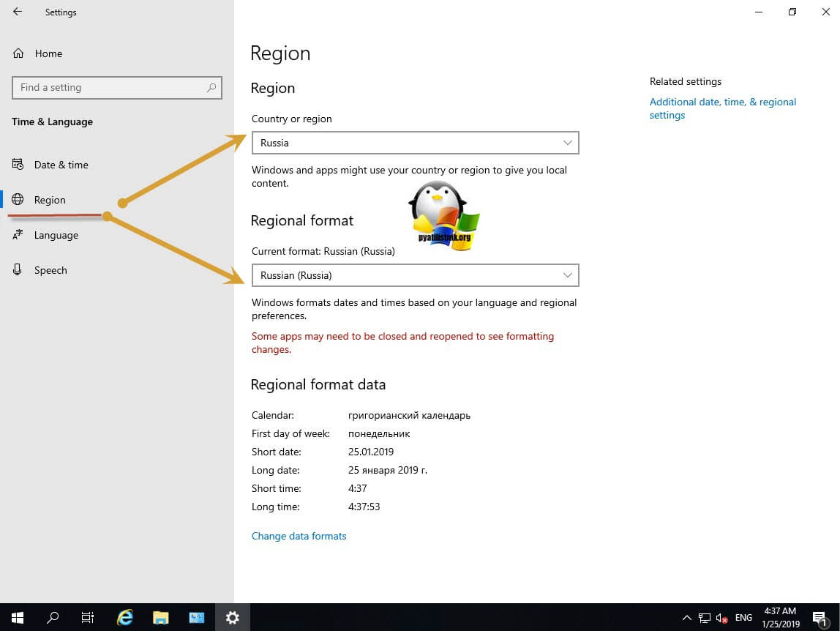Type in the Find a setting field
The height and width of the screenshot is (631, 840).
pyautogui.click(x=110, y=87)
